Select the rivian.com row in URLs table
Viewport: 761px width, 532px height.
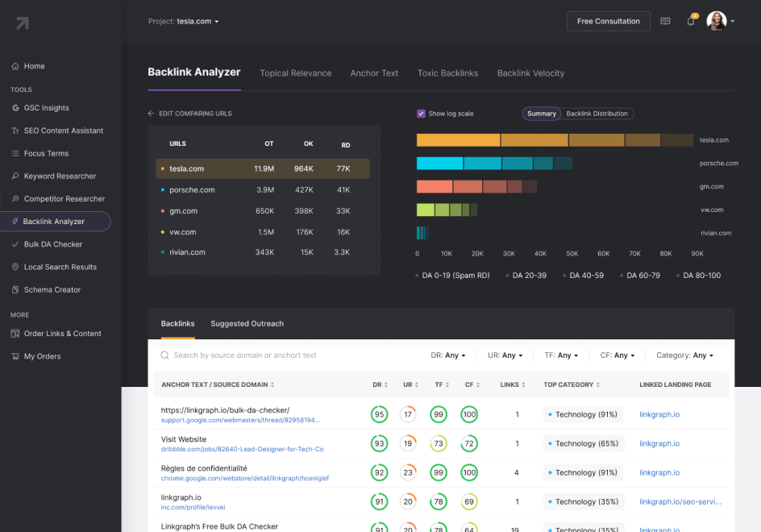click(x=263, y=252)
